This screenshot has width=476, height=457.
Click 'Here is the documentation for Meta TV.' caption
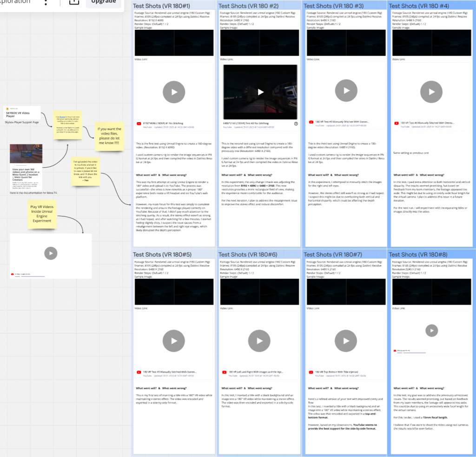[33, 193]
